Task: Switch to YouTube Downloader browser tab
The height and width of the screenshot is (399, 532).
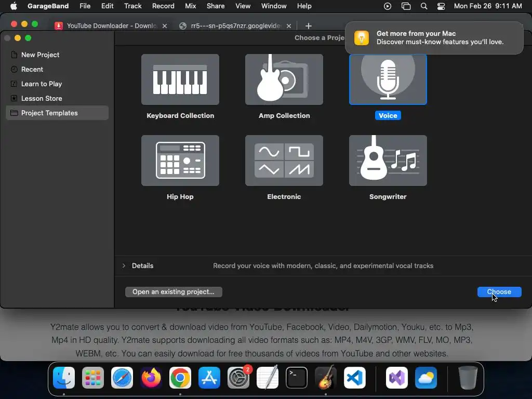Action: 111,26
